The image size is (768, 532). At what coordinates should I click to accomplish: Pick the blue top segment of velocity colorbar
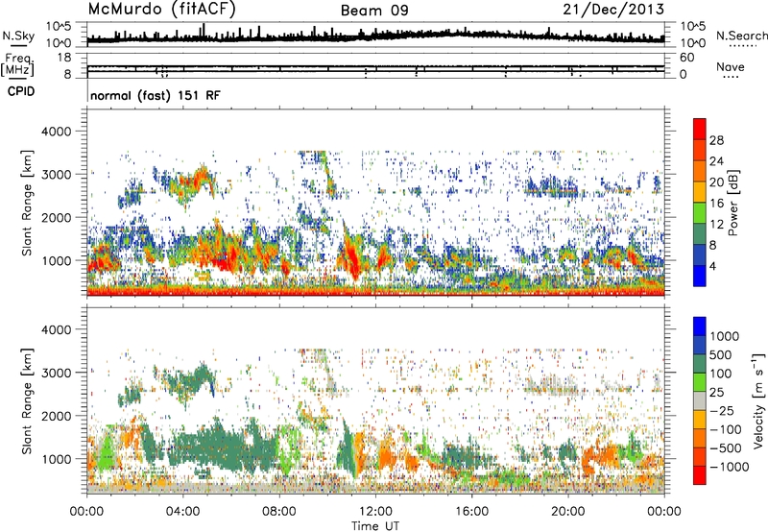click(700, 326)
